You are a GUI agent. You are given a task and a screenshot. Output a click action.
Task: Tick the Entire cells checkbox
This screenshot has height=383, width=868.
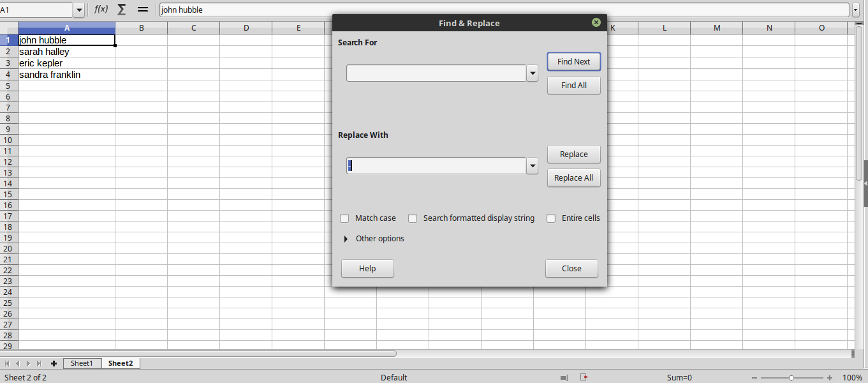(551, 218)
